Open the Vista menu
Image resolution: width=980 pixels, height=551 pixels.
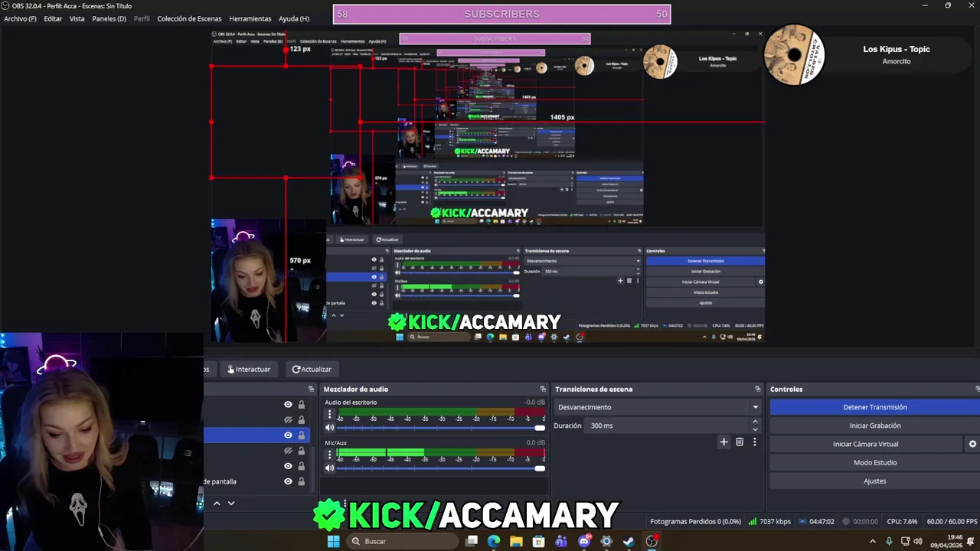click(77, 18)
